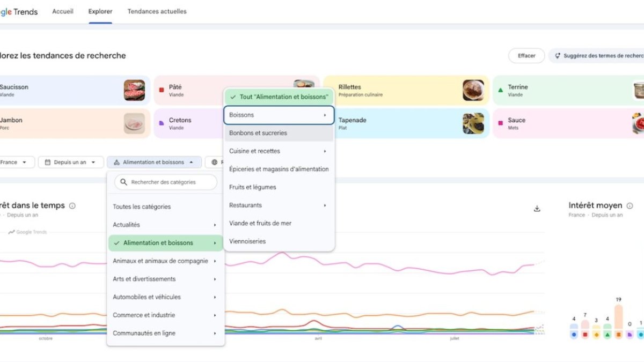Download the interest over time chart
This screenshot has width=644, height=362.
pos(537,209)
